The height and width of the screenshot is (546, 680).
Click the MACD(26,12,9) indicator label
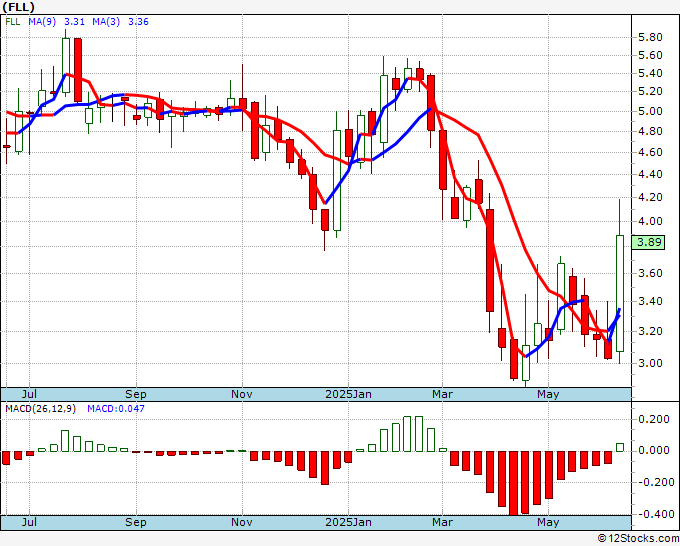point(40,409)
